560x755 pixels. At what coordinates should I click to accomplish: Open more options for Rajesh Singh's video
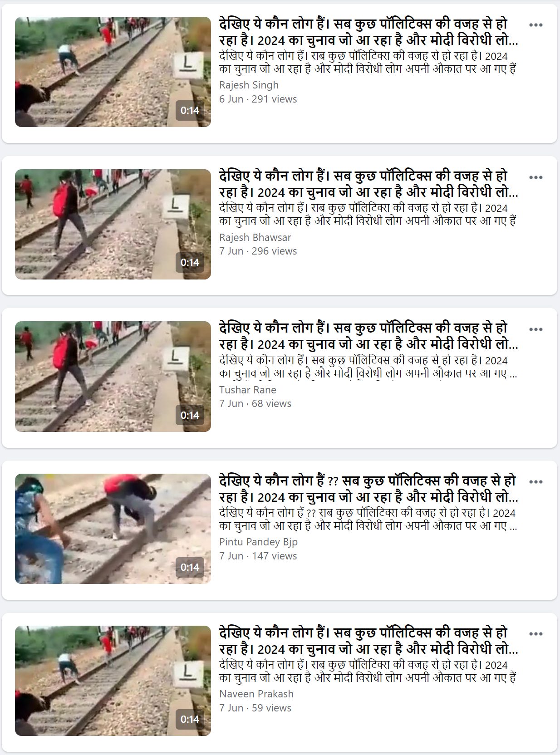pyautogui.click(x=536, y=25)
